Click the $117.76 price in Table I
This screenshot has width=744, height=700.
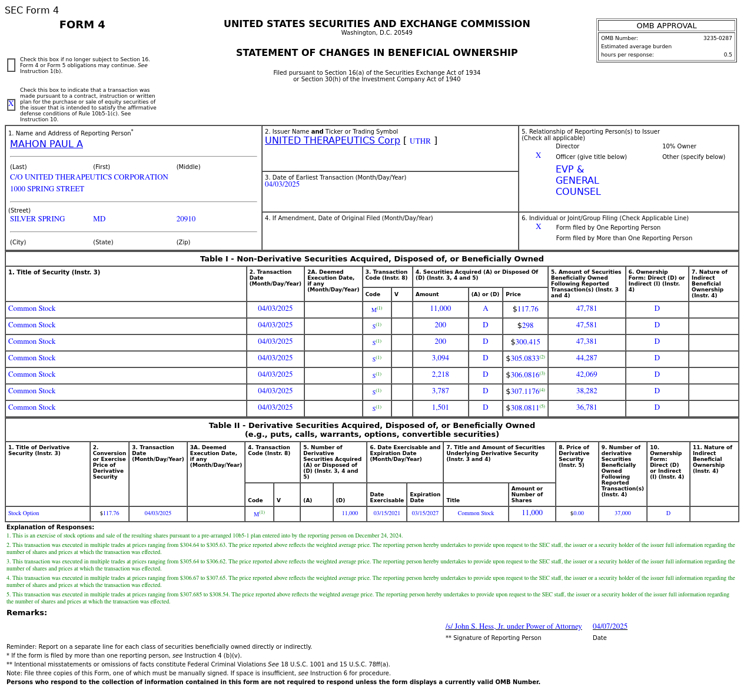click(x=526, y=309)
